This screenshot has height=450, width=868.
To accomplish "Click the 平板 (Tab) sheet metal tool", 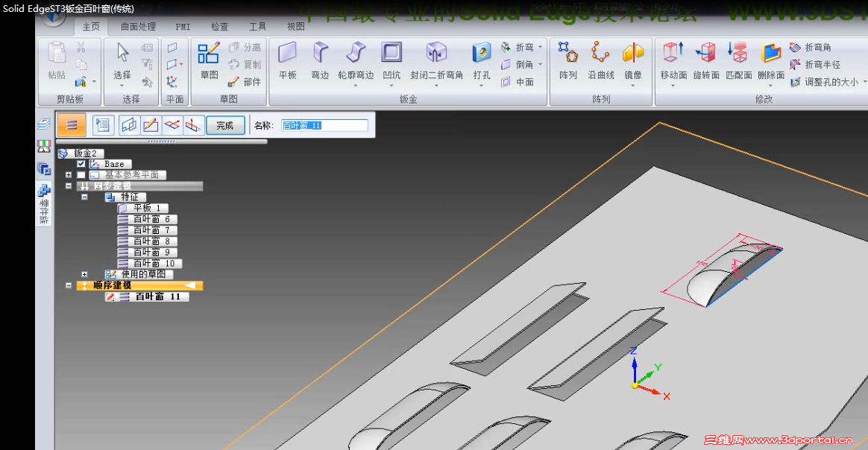I will click(287, 60).
